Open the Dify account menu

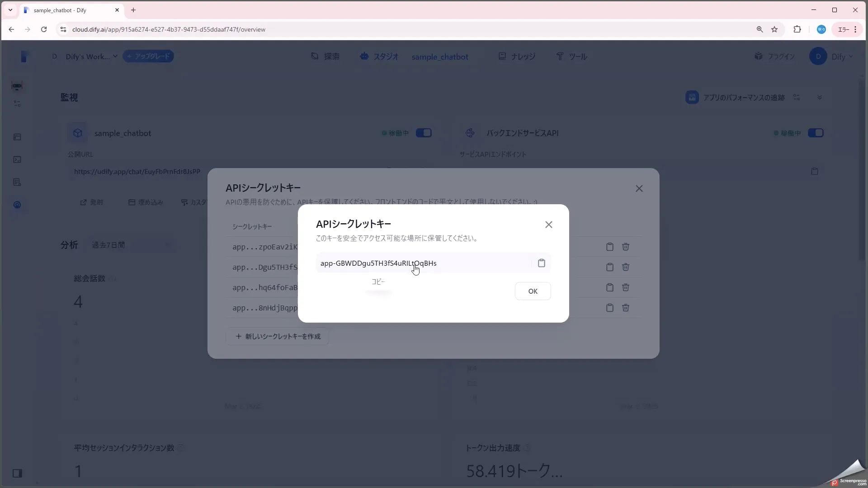pos(831,56)
